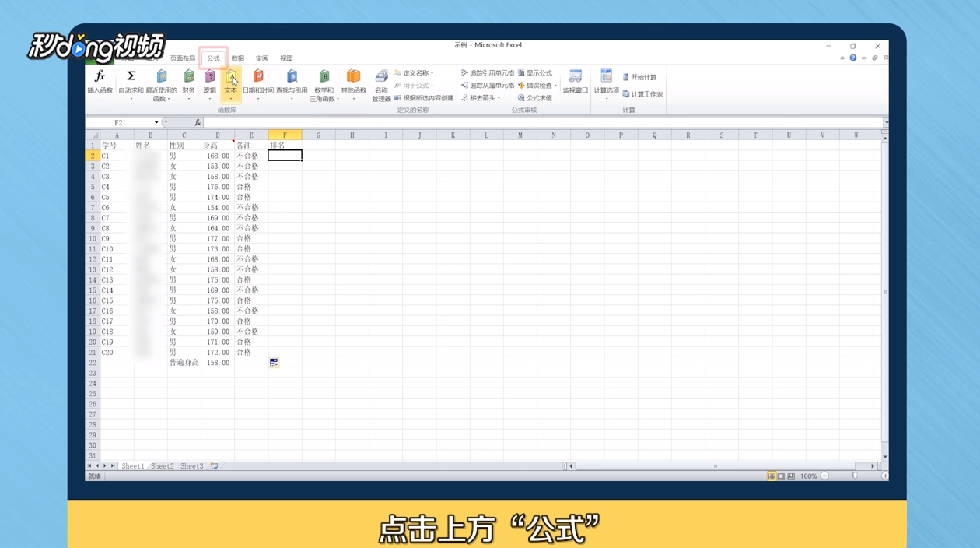Click Evaluate Formula (公式求值)
The image size is (980, 548).
(x=535, y=98)
